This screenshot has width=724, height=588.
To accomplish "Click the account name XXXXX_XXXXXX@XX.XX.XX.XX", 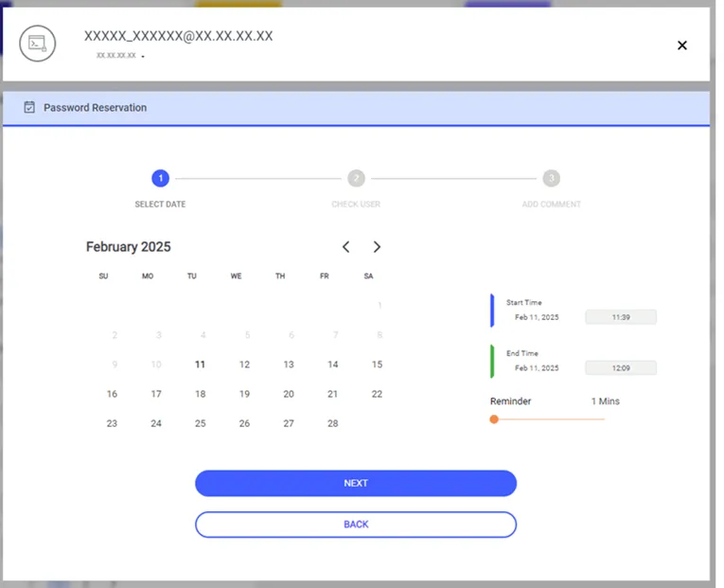I will 178,36.
